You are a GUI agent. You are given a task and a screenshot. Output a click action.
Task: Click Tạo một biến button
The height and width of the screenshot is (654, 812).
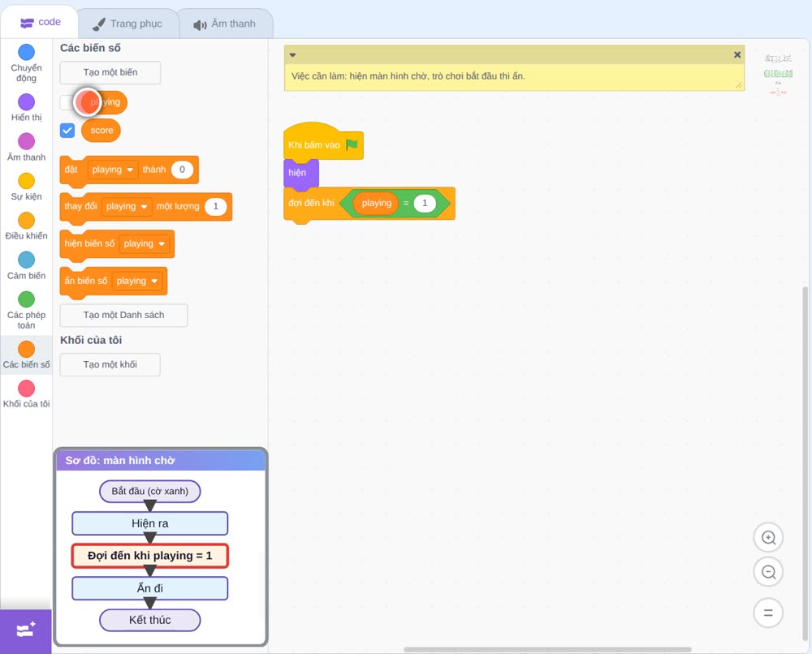(x=110, y=72)
